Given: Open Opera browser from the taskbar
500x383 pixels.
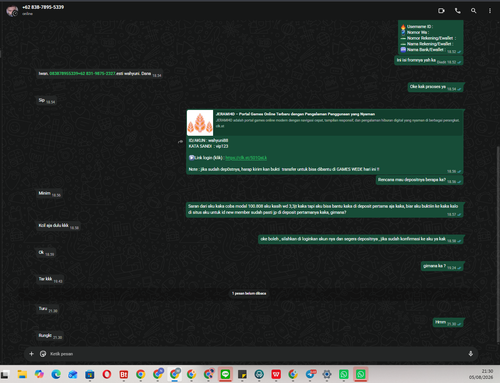Looking at the screenshot, I should click(x=107, y=374).
